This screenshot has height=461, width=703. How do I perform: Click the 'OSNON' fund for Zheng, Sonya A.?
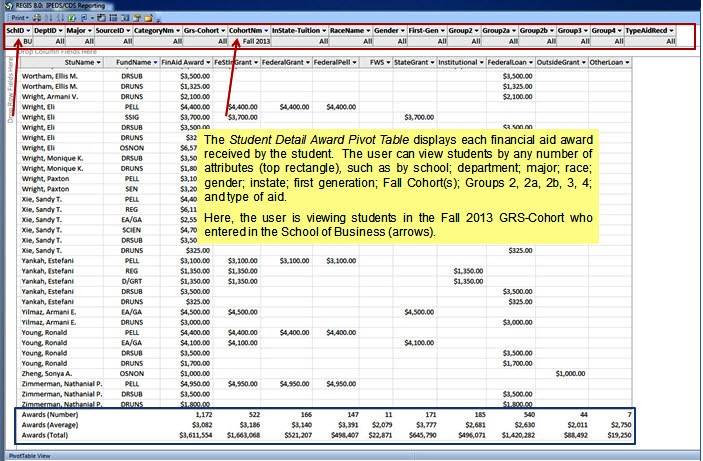click(132, 374)
